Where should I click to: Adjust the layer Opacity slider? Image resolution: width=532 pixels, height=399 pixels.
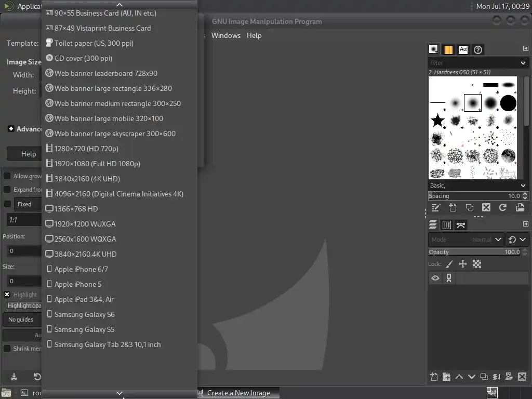coord(474,252)
